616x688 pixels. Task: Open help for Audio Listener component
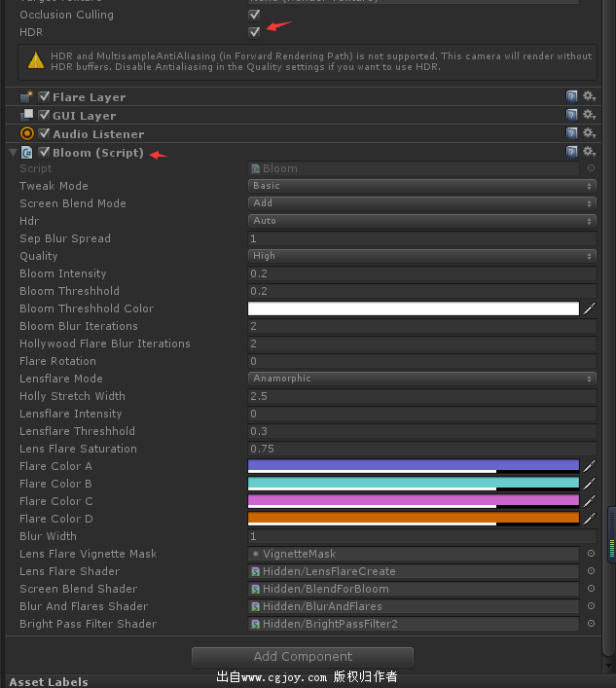click(571, 133)
